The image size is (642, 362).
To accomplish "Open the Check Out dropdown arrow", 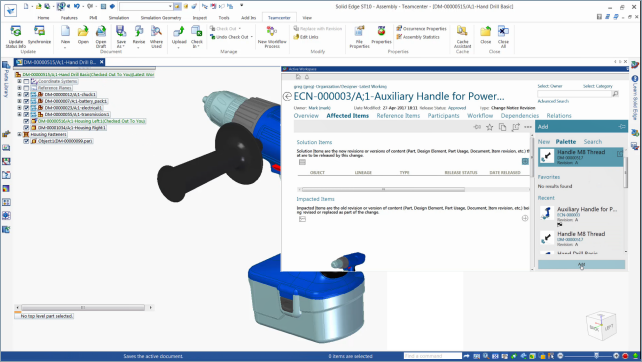I will [x=240, y=29].
